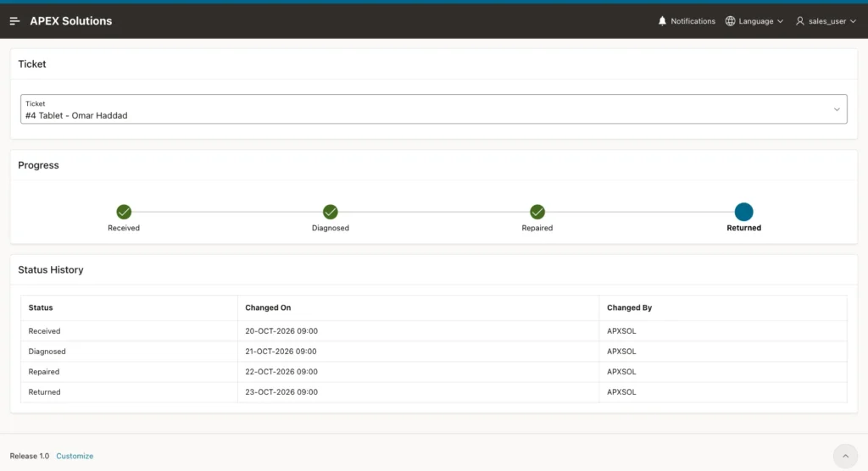The width and height of the screenshot is (868, 471).
Task: Open the Ticket select list arrow
Action: [x=837, y=109]
